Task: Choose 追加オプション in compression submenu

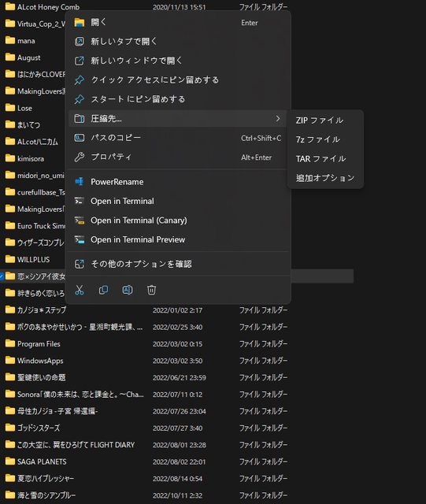Action: coord(325,178)
